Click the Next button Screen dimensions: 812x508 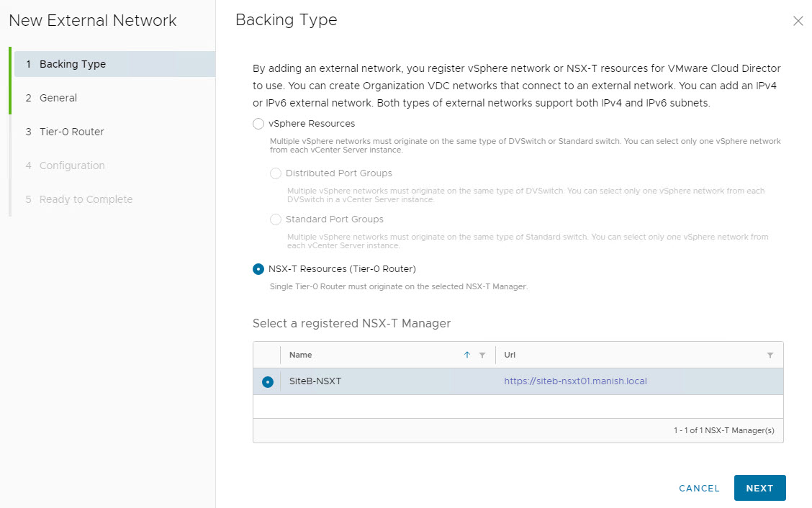point(759,488)
